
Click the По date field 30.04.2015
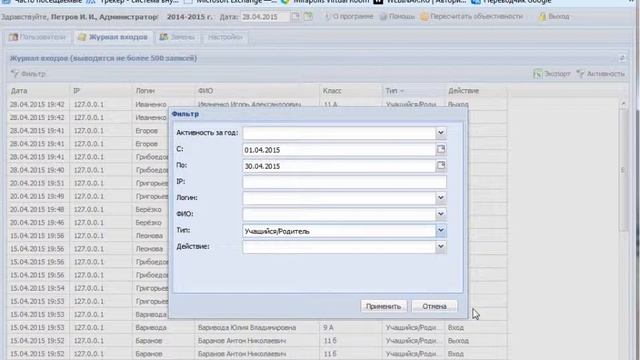(x=339, y=166)
